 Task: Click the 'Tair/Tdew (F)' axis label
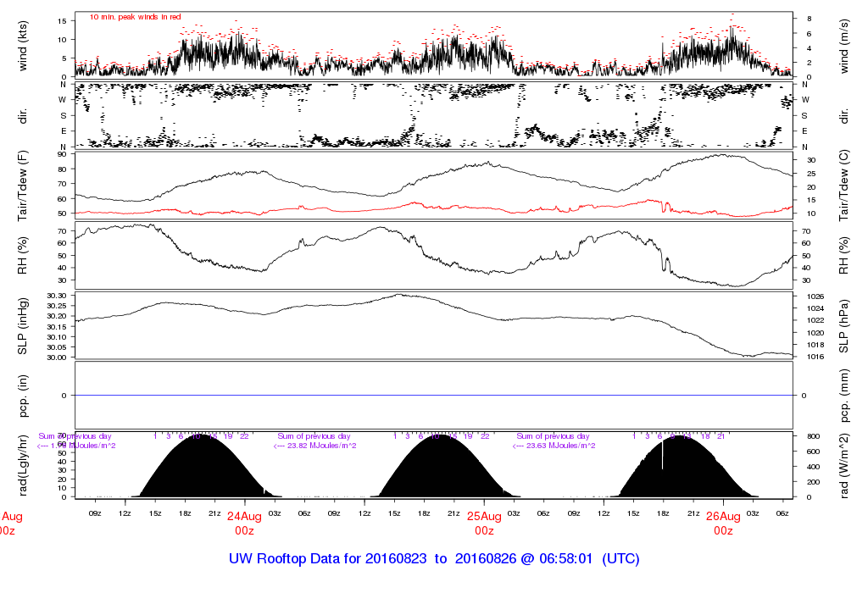(x=23, y=186)
